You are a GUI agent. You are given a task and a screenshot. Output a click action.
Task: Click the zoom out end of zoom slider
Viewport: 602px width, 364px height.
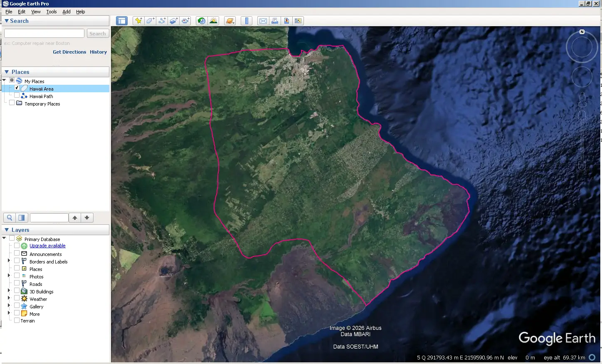point(582,166)
